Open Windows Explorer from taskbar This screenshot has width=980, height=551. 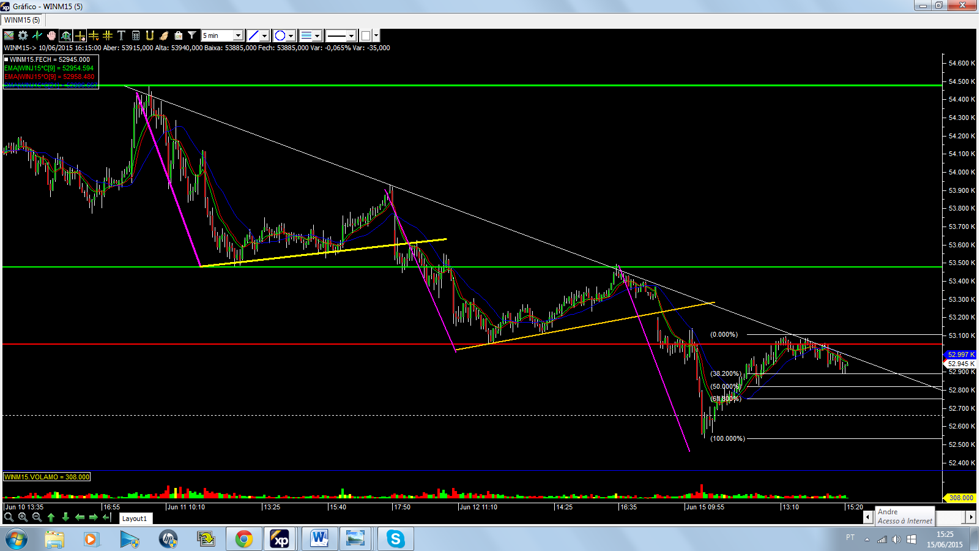(54, 539)
